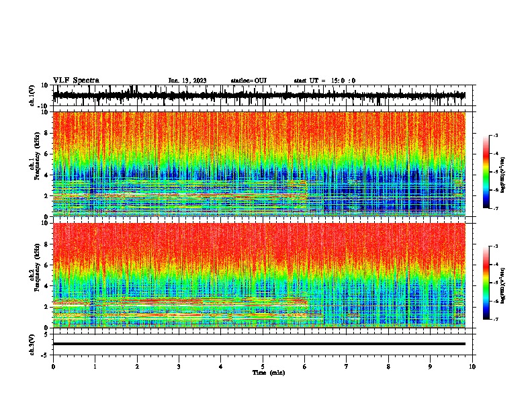The height and width of the screenshot is (411, 532).
Task: Click the "6" kHz tick on ch.2 spectrogram
Action: (x=47, y=265)
